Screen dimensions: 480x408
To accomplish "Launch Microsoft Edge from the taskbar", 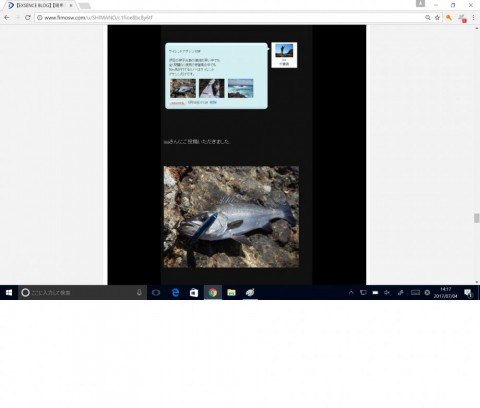I will tap(175, 293).
